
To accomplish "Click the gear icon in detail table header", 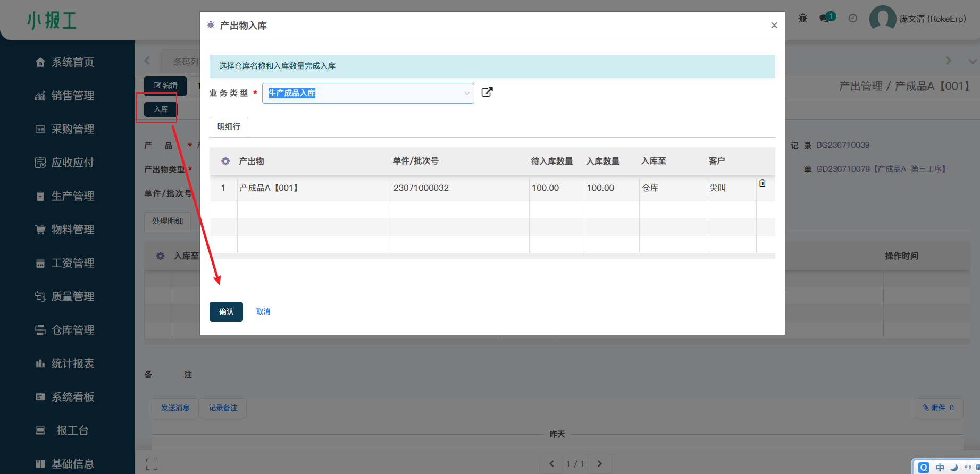I will (x=225, y=161).
